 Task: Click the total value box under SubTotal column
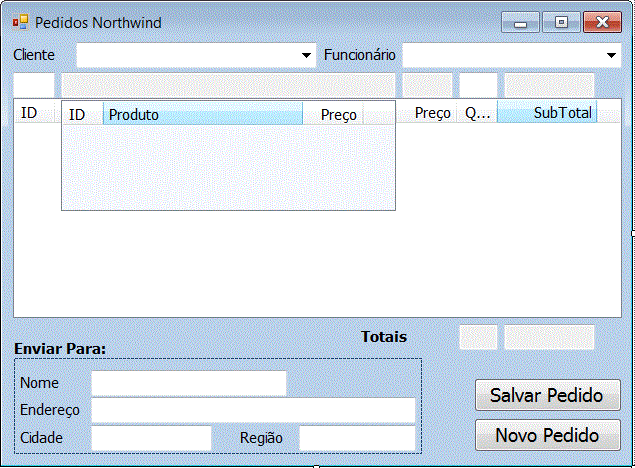click(549, 337)
